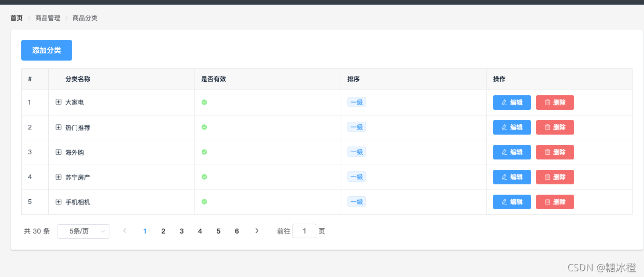The height and width of the screenshot is (277, 644).
Task: Edit the 热门推荐 category
Action: [x=512, y=127]
